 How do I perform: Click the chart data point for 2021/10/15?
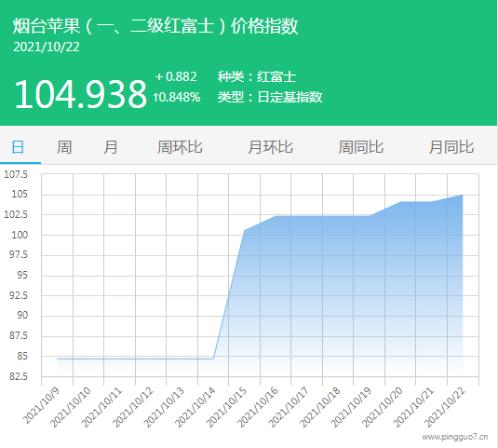click(x=244, y=230)
